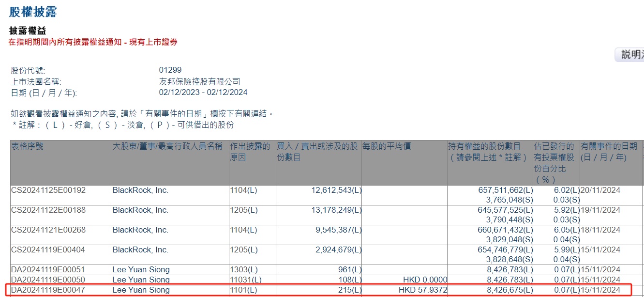Click percentage 6.02(L)
The width and height of the screenshot is (644, 297).
[x=567, y=190]
